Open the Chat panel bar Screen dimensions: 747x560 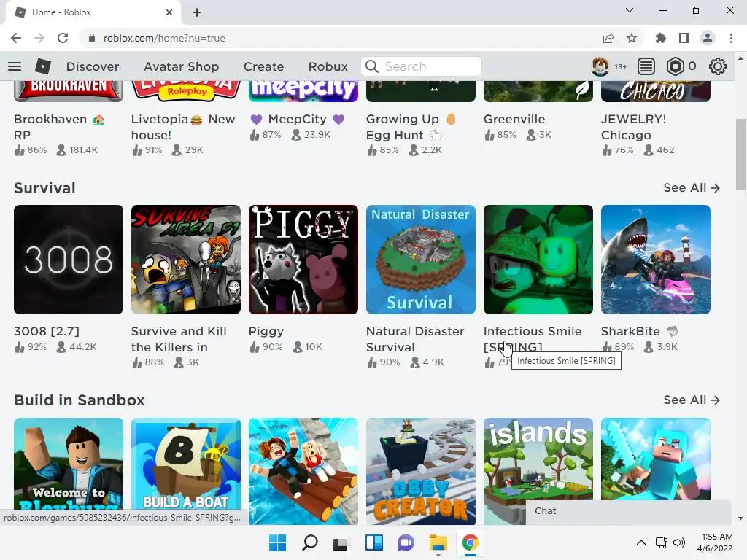click(x=628, y=511)
